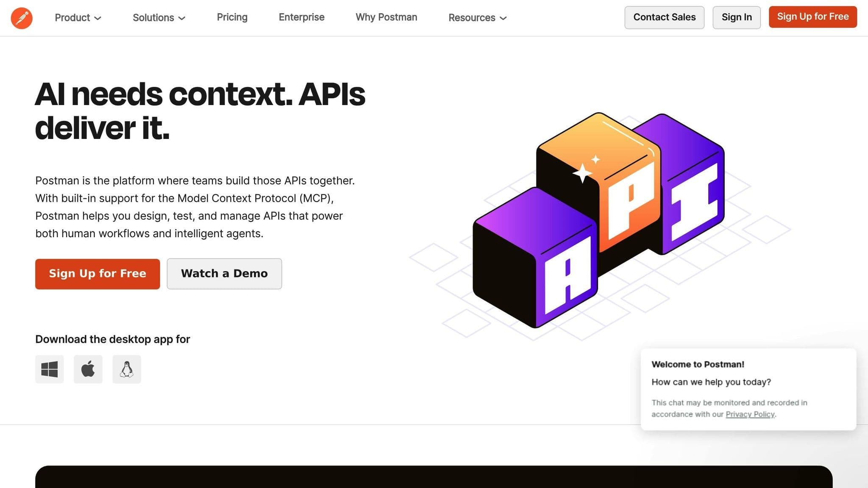Click the 'Welcome to Postman!' chat heading
Screen dimensions: 868x488
tap(698, 364)
